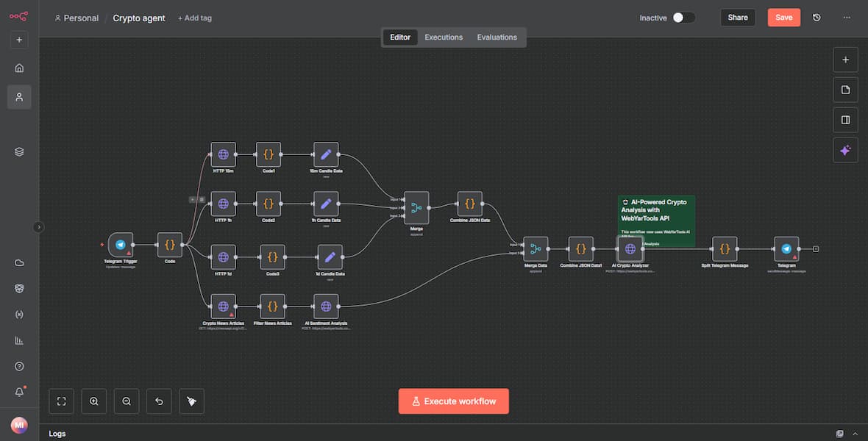
Task: Click the Merge node on canvas
Action: click(416, 208)
